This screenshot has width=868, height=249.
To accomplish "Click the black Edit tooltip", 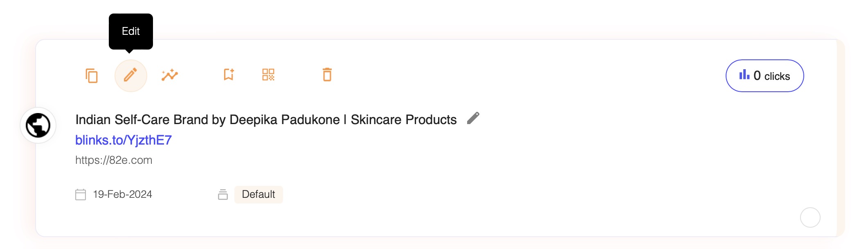I will click(131, 31).
